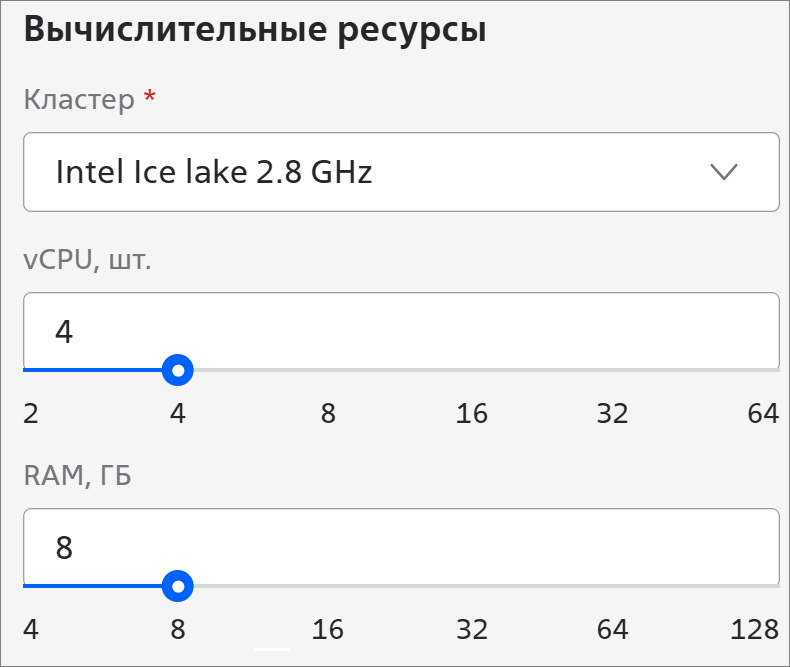
Task: Open the Кластер dropdown showing Intel Ice lake
Action: point(400,172)
